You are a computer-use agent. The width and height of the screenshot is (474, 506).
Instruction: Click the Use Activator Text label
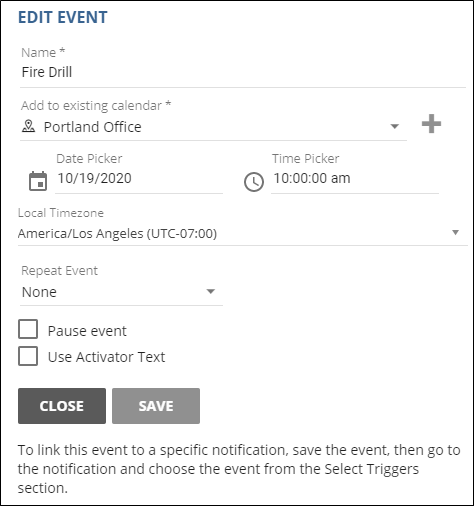[x=106, y=357]
